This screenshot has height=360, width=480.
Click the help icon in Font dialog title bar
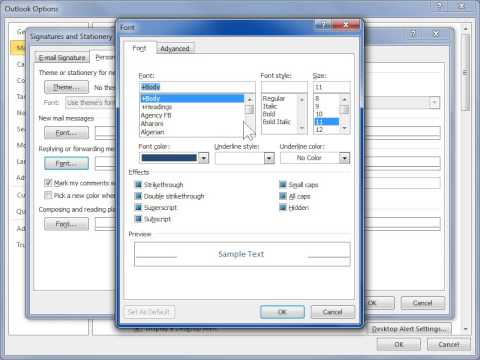(x=323, y=25)
